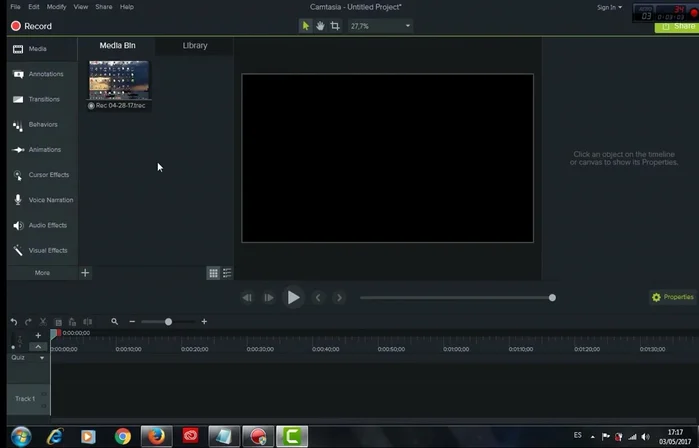Choose the arrow Edit mode tool
Image resolution: width=699 pixels, height=448 pixels.
(306, 26)
